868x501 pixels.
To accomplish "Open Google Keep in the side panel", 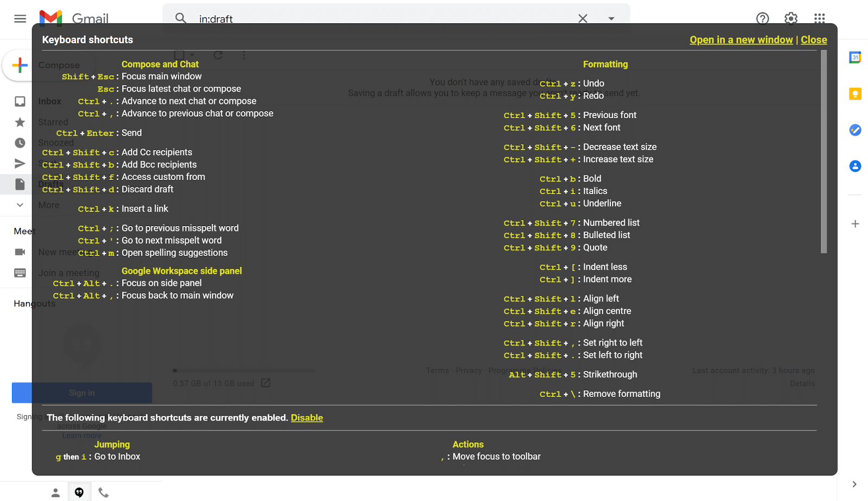I will coord(855,93).
